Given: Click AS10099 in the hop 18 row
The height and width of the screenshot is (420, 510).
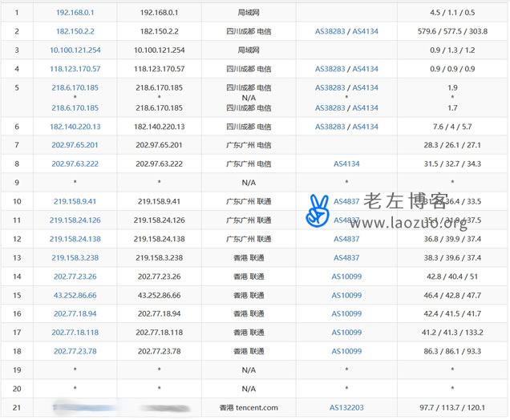Looking at the screenshot, I should click(346, 351).
